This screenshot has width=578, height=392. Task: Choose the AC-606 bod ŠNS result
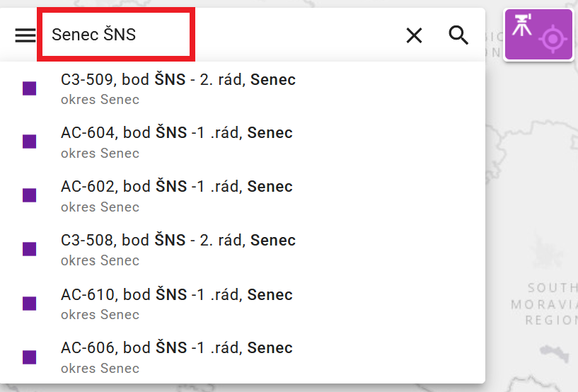click(x=176, y=348)
